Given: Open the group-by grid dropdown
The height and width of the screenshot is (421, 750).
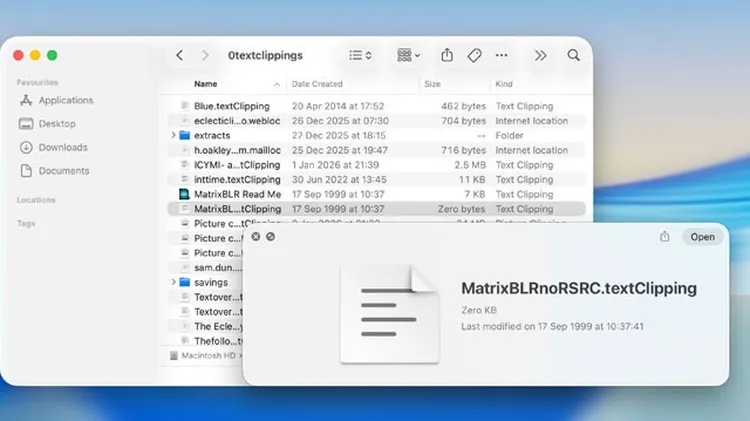Looking at the screenshot, I should [408, 56].
